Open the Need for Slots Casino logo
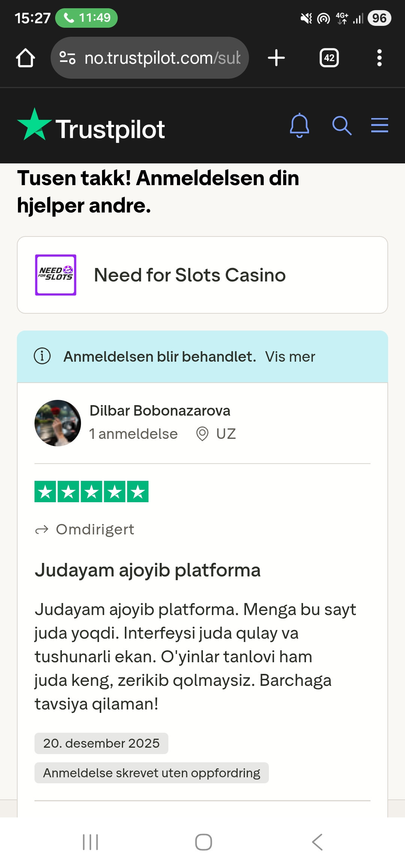Screen dimensions: 405x868 [x=56, y=275]
